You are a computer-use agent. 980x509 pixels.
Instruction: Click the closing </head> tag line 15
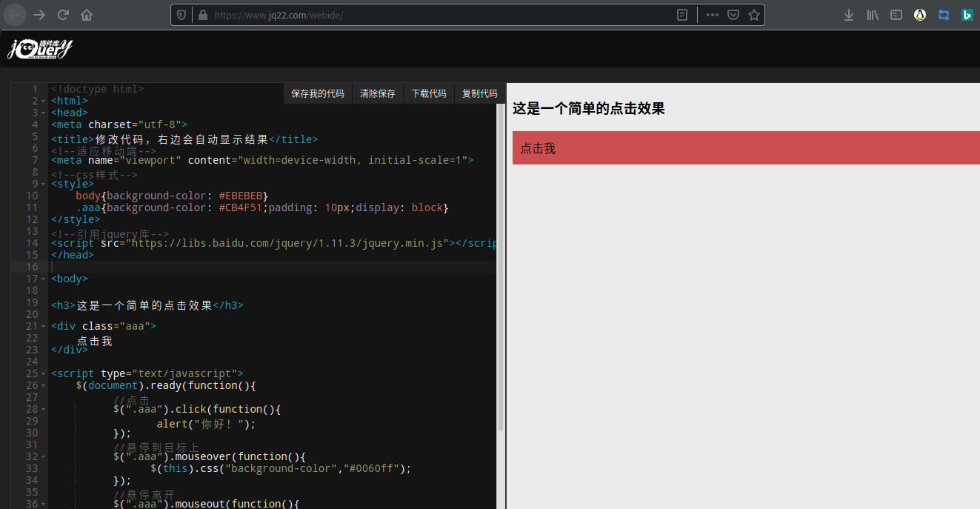click(73, 255)
